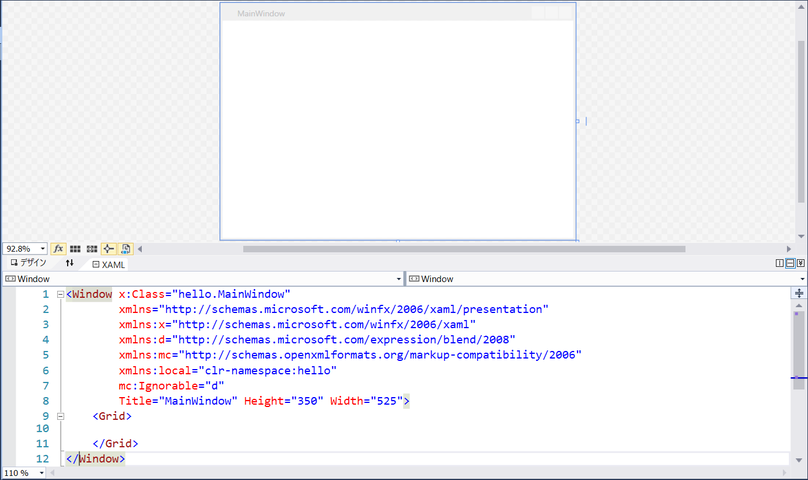Click the designer window right resize handle

click(578, 121)
